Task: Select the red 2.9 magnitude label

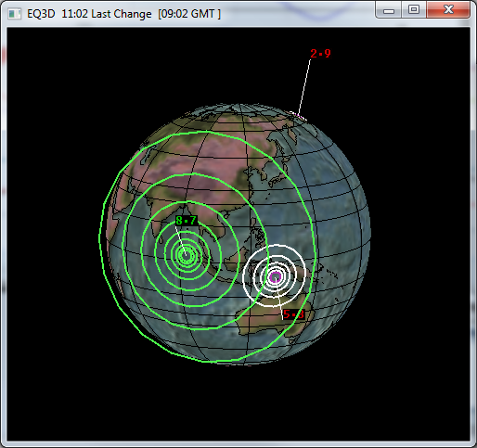Action: (320, 54)
